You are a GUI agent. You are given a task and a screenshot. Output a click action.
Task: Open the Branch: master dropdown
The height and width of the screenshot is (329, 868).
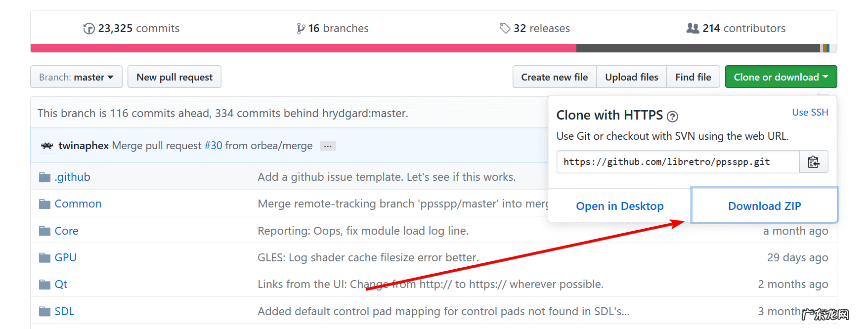click(76, 77)
